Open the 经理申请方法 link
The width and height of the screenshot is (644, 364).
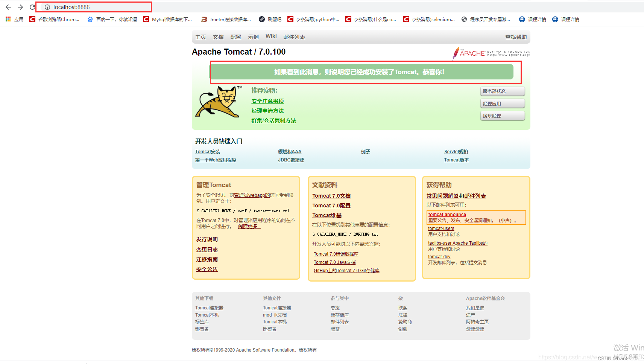click(x=267, y=111)
